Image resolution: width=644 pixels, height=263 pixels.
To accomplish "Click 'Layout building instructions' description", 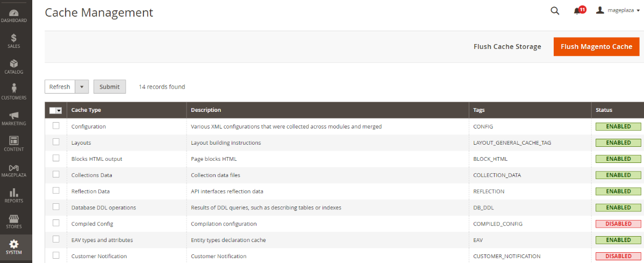I will tap(226, 143).
